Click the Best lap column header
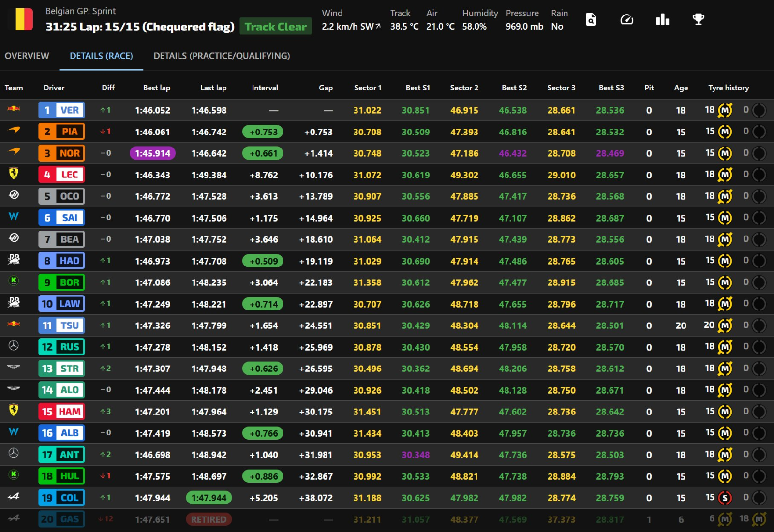 (156, 88)
